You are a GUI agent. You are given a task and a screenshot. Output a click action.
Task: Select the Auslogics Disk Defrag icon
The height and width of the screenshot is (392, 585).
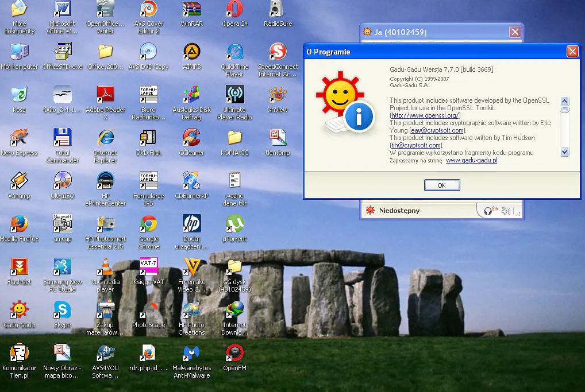pyautogui.click(x=192, y=103)
